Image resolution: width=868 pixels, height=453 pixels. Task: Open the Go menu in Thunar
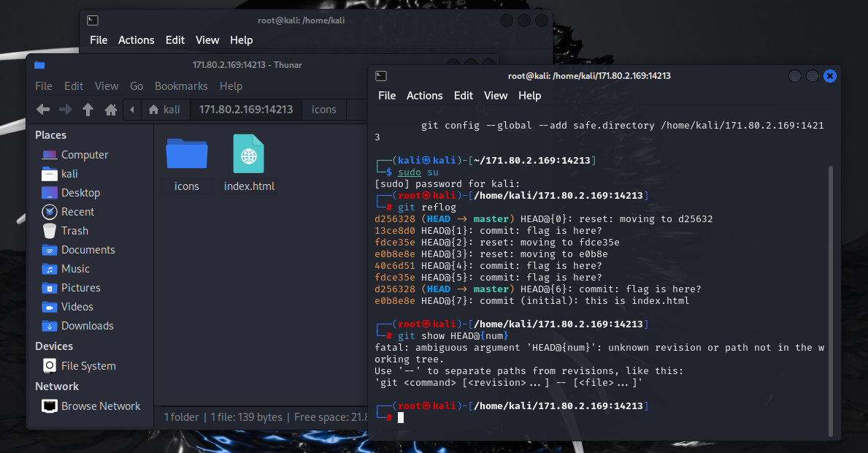pos(137,85)
